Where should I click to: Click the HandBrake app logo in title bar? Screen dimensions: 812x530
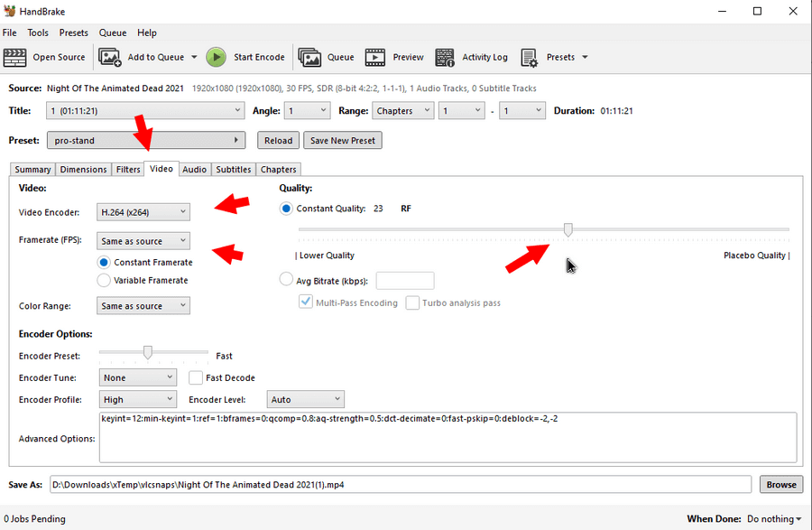pos(13,11)
